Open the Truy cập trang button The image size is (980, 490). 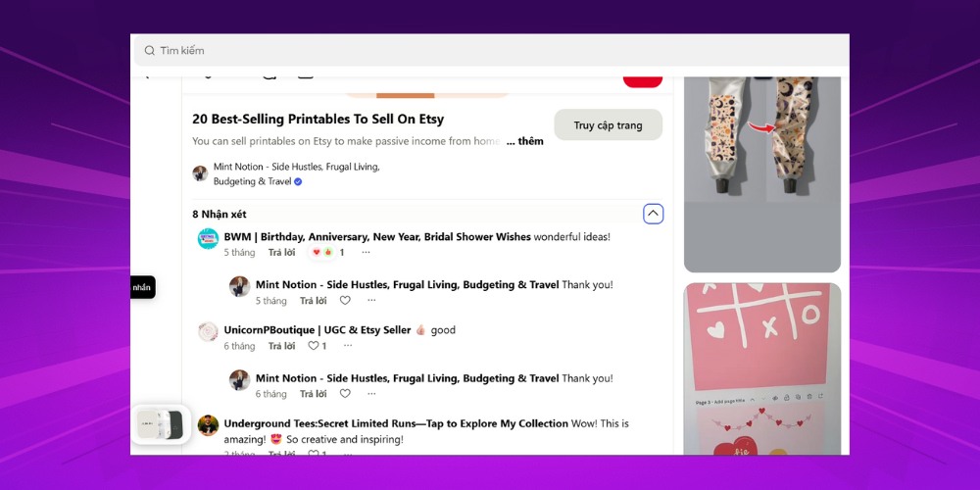[x=609, y=125]
